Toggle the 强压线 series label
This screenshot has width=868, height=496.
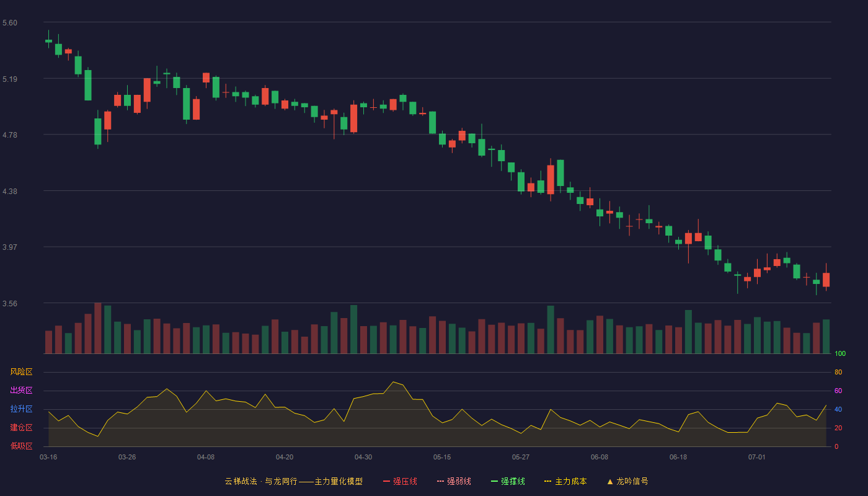tap(405, 481)
